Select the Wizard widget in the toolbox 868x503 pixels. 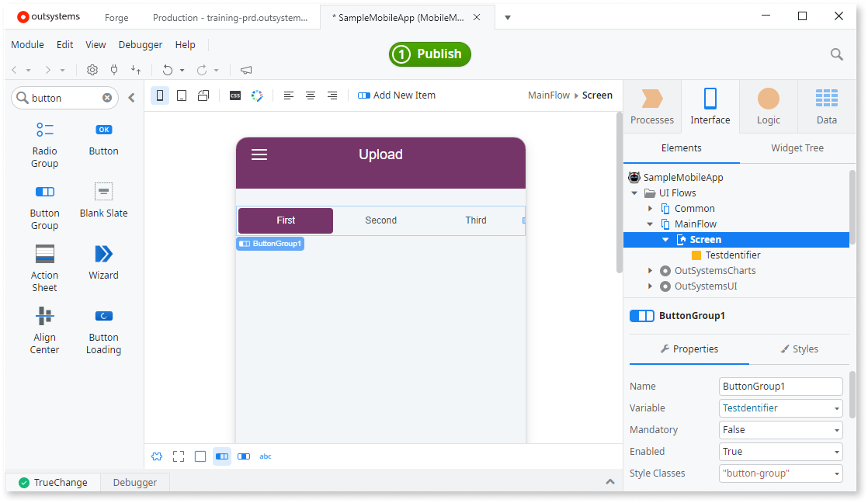(x=103, y=264)
